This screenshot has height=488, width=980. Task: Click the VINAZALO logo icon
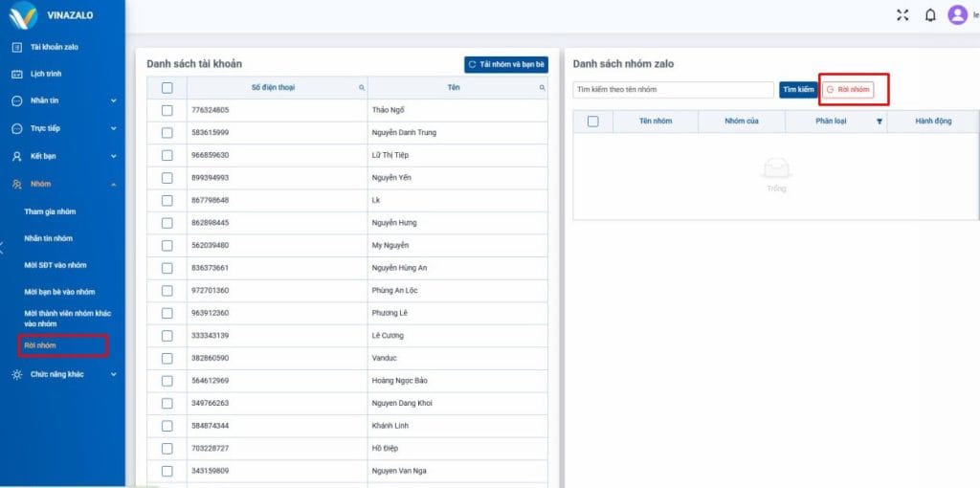coord(23,15)
